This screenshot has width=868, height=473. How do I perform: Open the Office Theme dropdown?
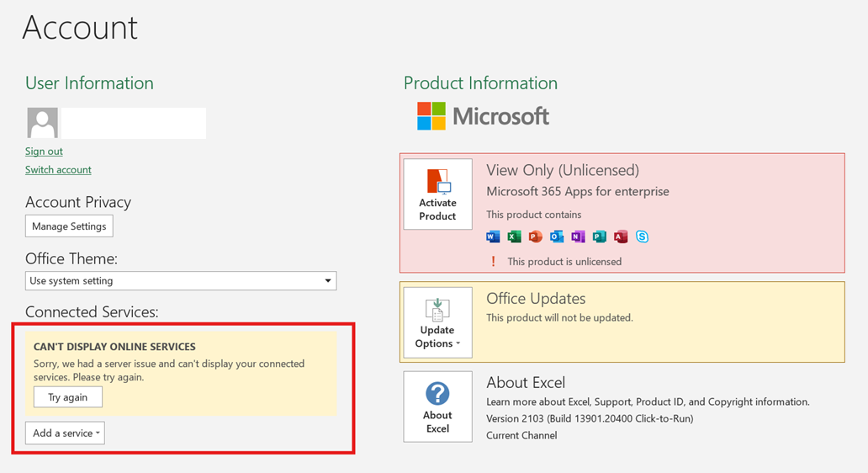pyautogui.click(x=181, y=281)
